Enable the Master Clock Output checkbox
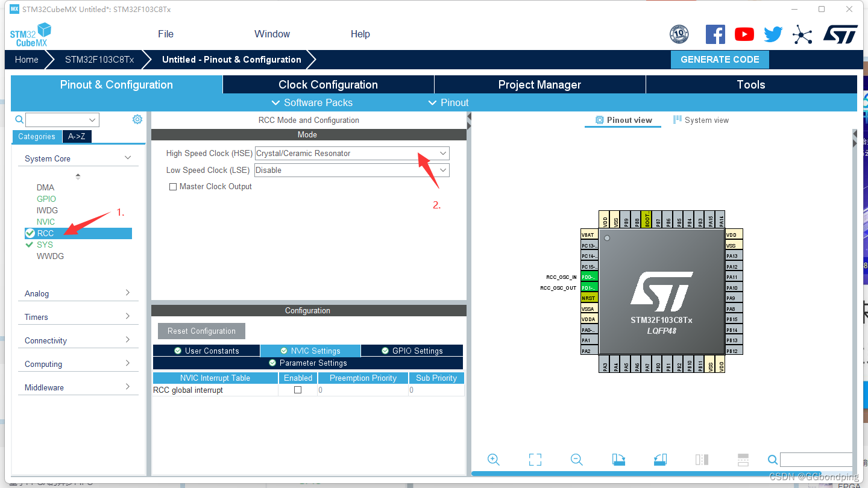 click(x=173, y=187)
